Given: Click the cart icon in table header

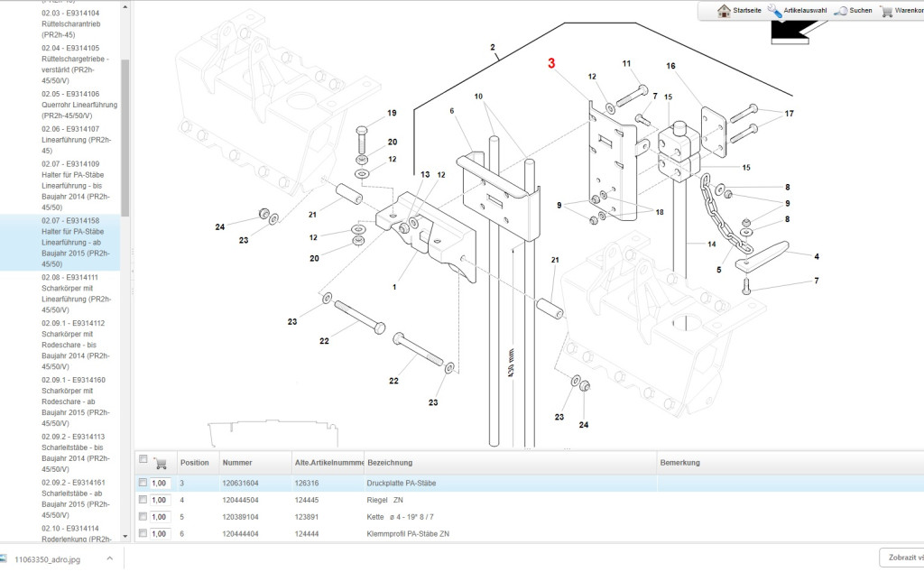Looking at the screenshot, I should click(x=160, y=463).
